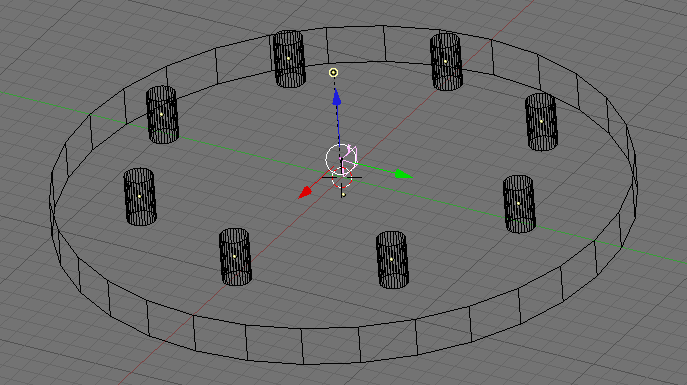Image resolution: width=687 pixels, height=385 pixels.
Task: Click the green Y-axis manipulator arrow
Action: pyautogui.click(x=403, y=174)
